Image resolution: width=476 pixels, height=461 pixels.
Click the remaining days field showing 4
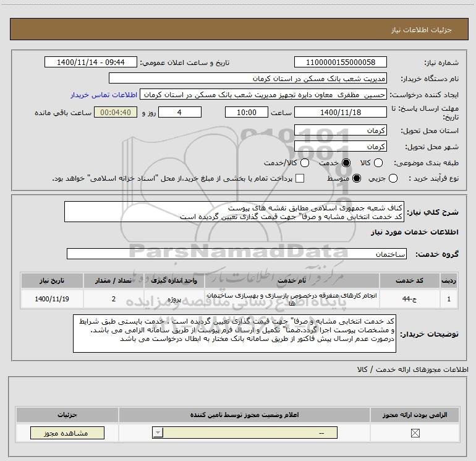pyautogui.click(x=180, y=112)
